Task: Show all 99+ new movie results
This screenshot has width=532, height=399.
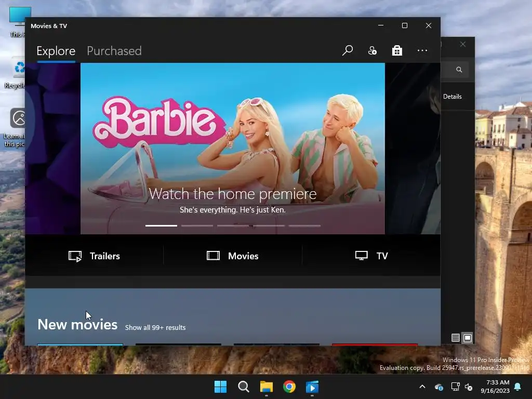Action: pyautogui.click(x=155, y=327)
